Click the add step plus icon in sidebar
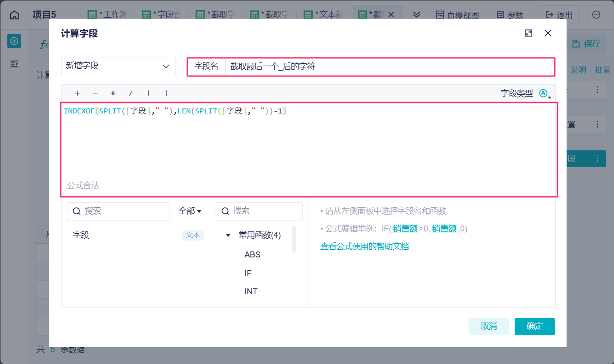Image resolution: width=614 pixels, height=364 pixels. [14, 41]
